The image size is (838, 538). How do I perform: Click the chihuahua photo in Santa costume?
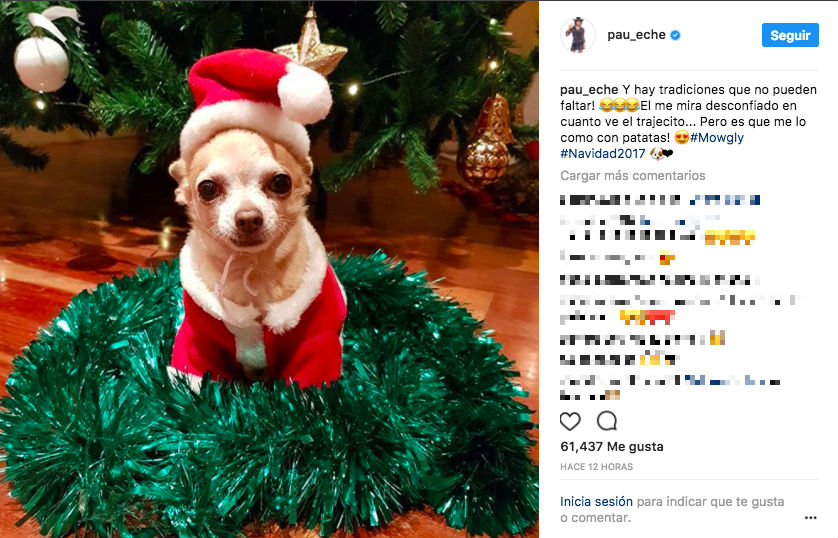pyautogui.click(x=269, y=269)
